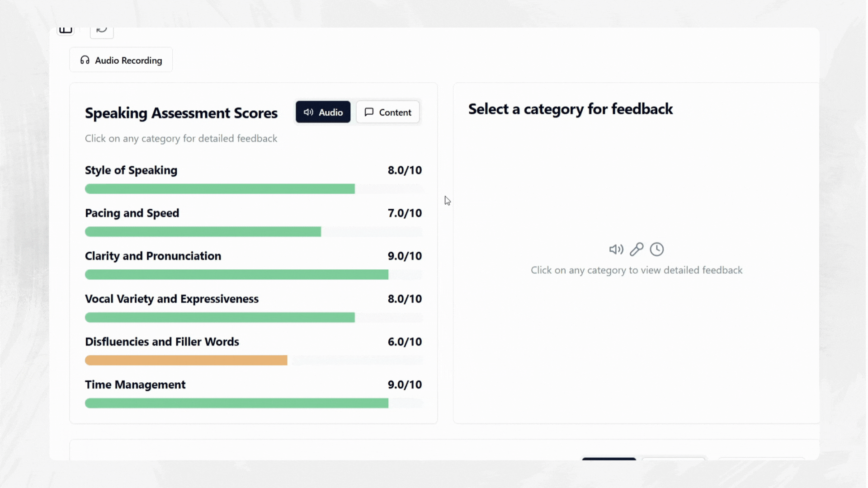868x488 pixels.
Task: Open detailed feedback for Time Management
Action: (x=135, y=385)
